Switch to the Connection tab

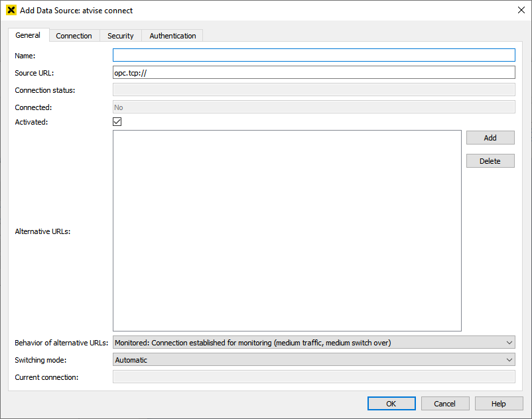click(x=74, y=36)
